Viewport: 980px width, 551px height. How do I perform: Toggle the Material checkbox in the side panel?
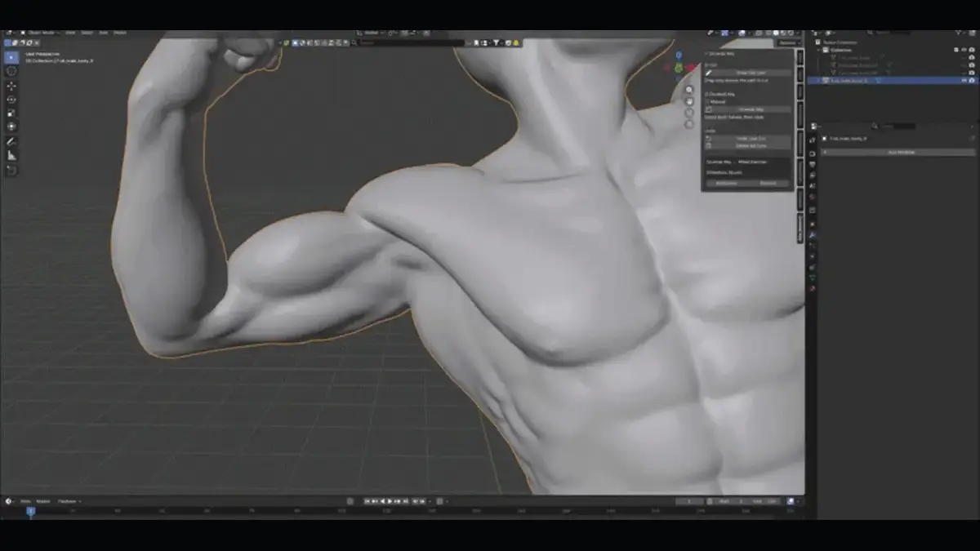tap(707, 102)
